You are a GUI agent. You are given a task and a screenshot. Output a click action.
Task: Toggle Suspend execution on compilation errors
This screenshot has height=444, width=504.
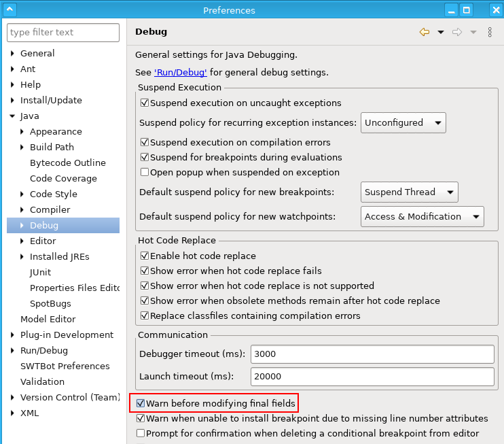[x=145, y=142]
